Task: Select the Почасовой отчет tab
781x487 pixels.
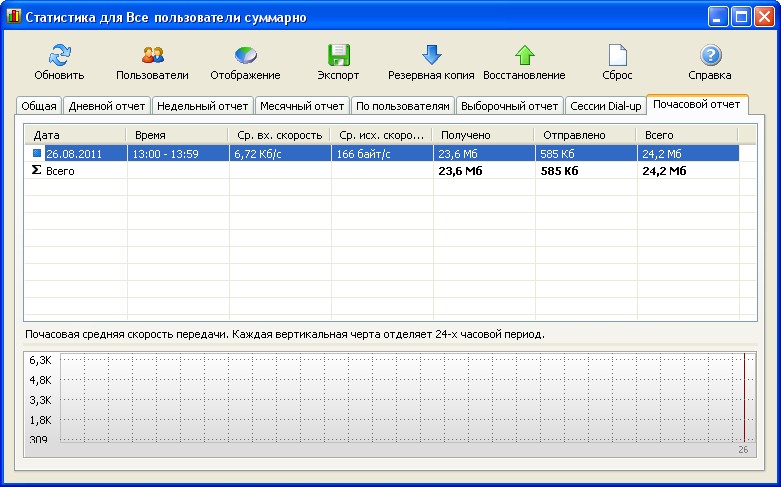Action: click(696, 105)
